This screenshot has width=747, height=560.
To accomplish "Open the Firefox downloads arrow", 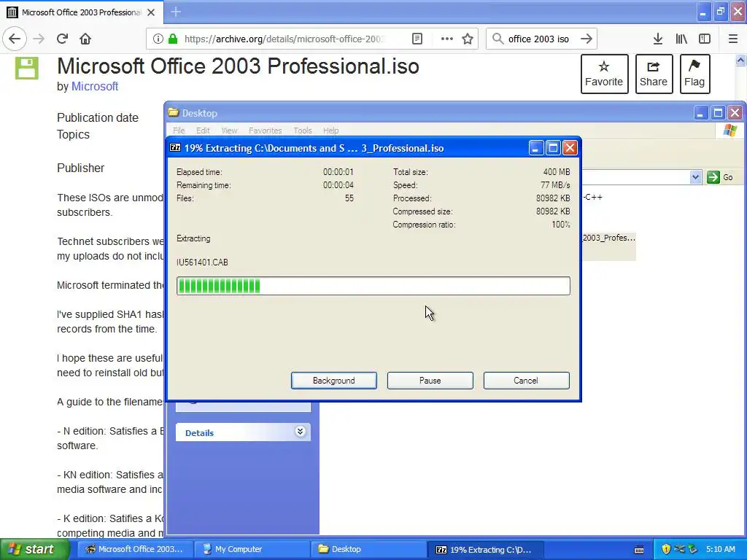I will click(x=658, y=39).
